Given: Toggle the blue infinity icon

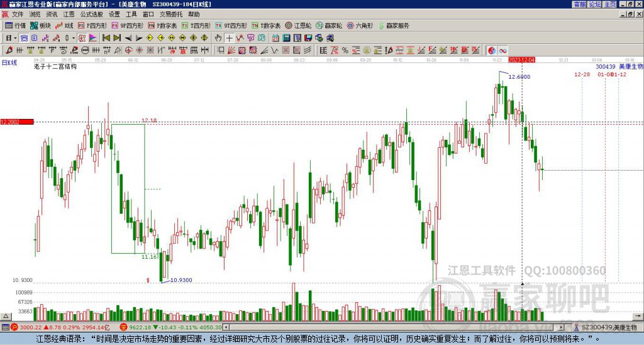Looking at the screenshot, I should [502, 50].
